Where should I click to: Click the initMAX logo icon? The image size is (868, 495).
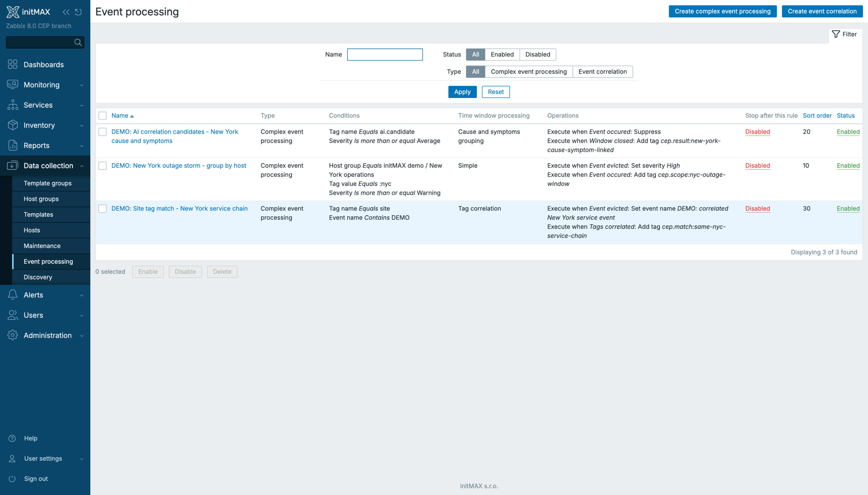[13, 12]
